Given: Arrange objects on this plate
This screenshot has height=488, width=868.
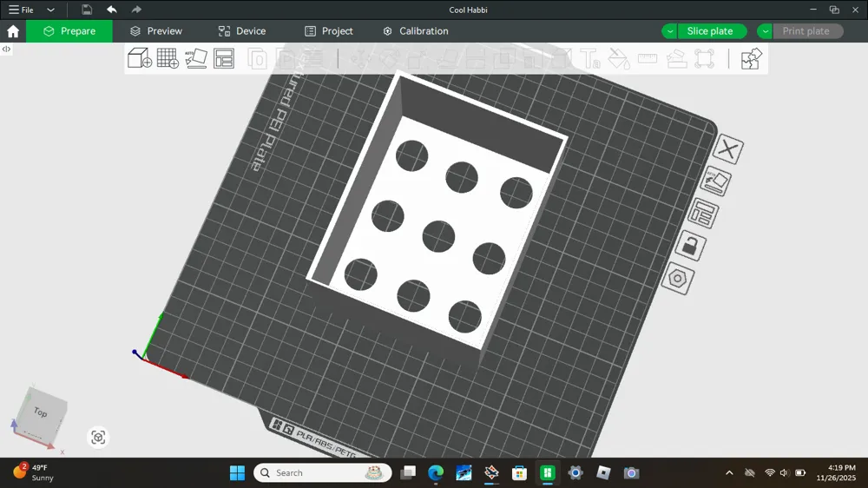Looking at the screenshot, I should pos(703,214).
